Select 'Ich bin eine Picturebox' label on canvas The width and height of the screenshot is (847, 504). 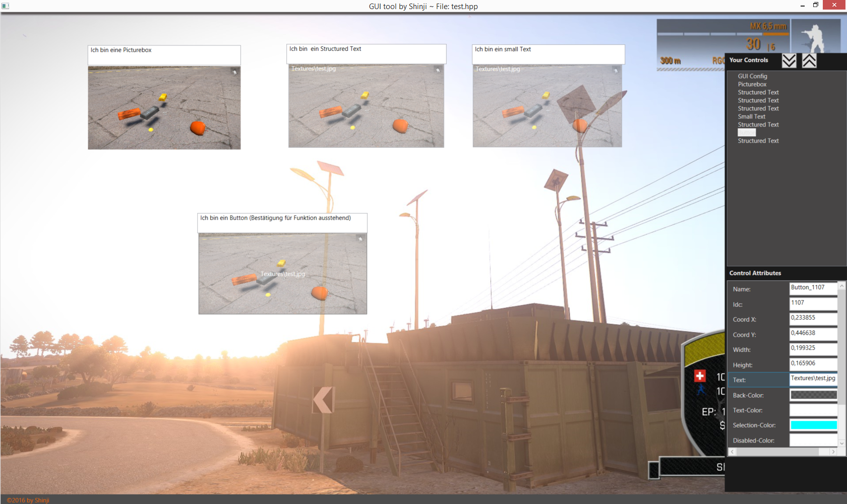164,55
